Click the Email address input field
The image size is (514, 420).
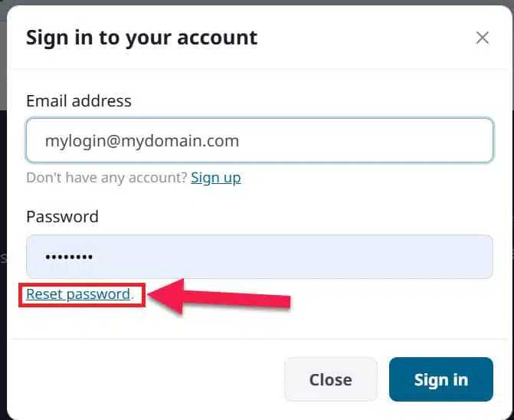coord(259,140)
